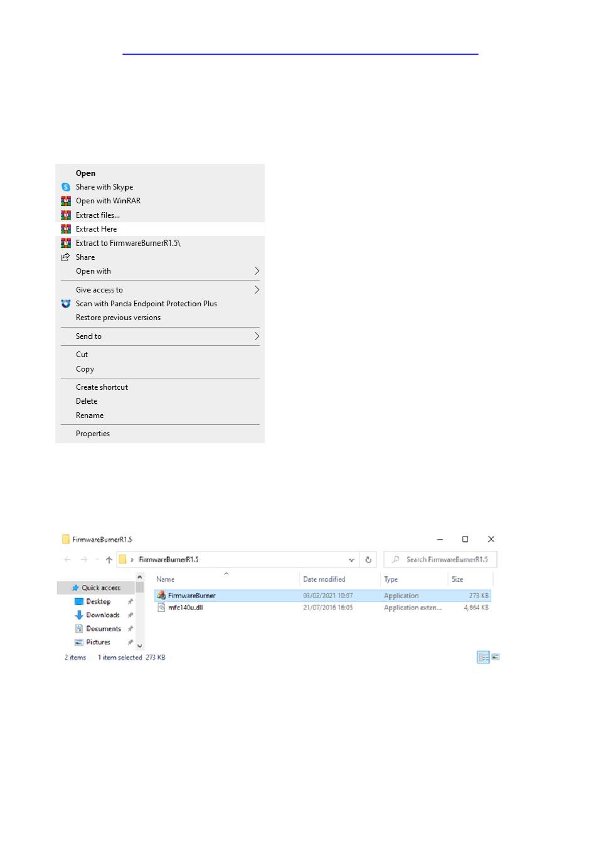The height and width of the screenshot is (868, 596).
Task: Switch to details view icon in status bar
Action: tap(483, 657)
